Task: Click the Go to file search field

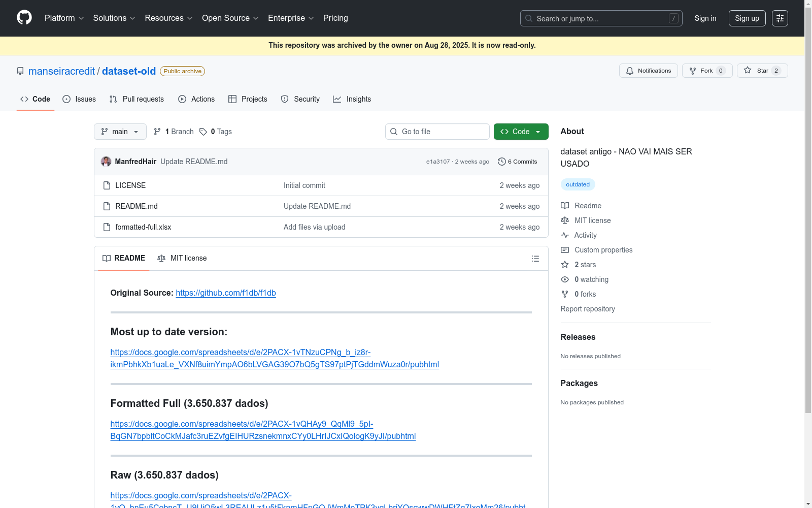Action: click(437, 132)
